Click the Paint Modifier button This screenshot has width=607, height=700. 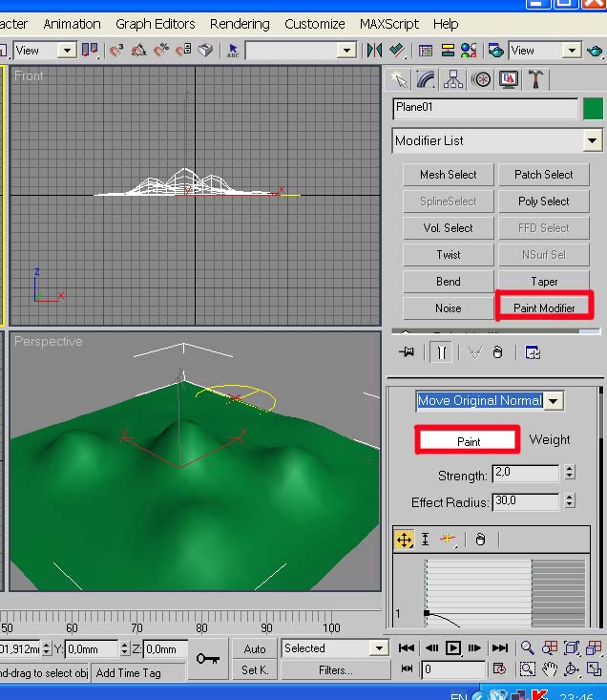point(544,308)
